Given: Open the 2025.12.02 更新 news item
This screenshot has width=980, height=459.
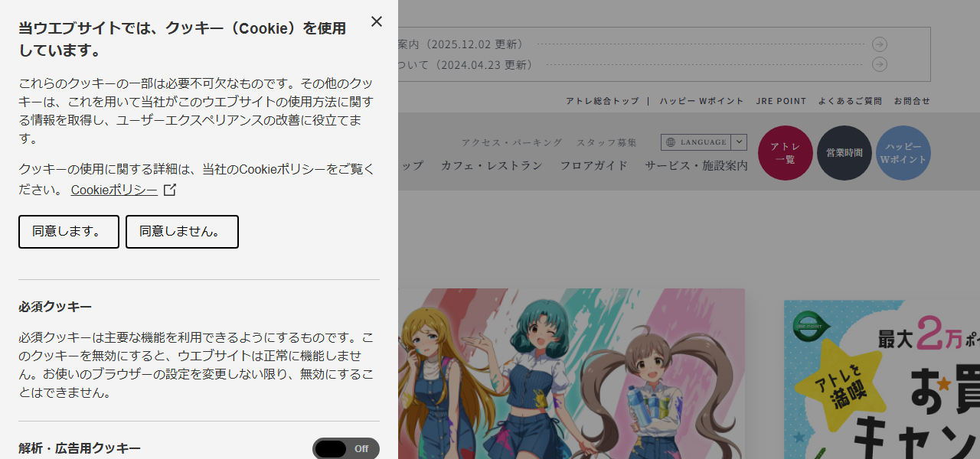Looking at the screenshot, I should tap(642, 44).
